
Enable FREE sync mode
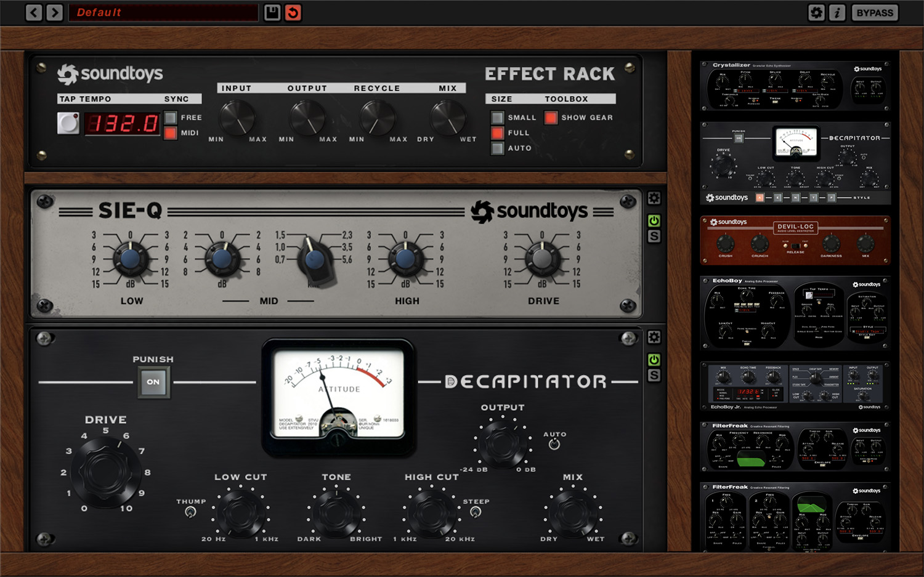pos(171,117)
